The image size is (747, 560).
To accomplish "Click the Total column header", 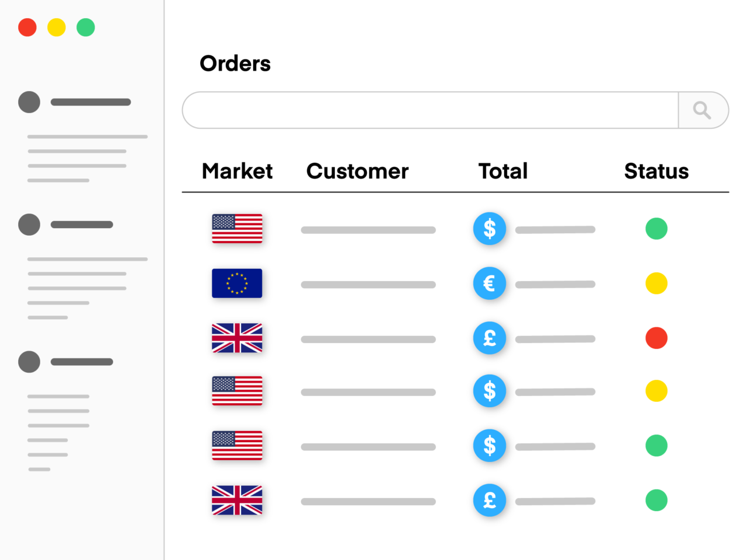I will (x=502, y=171).
